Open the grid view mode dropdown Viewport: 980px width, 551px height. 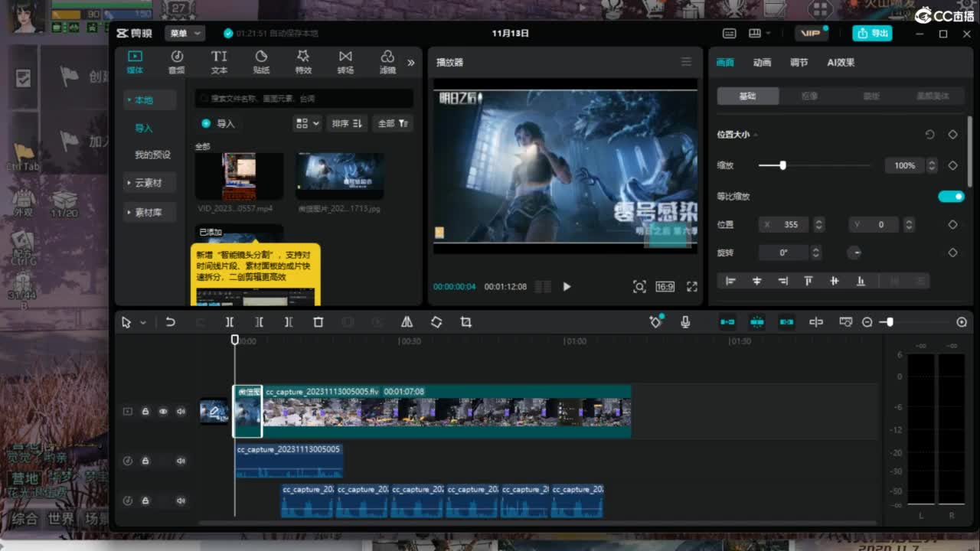308,123
